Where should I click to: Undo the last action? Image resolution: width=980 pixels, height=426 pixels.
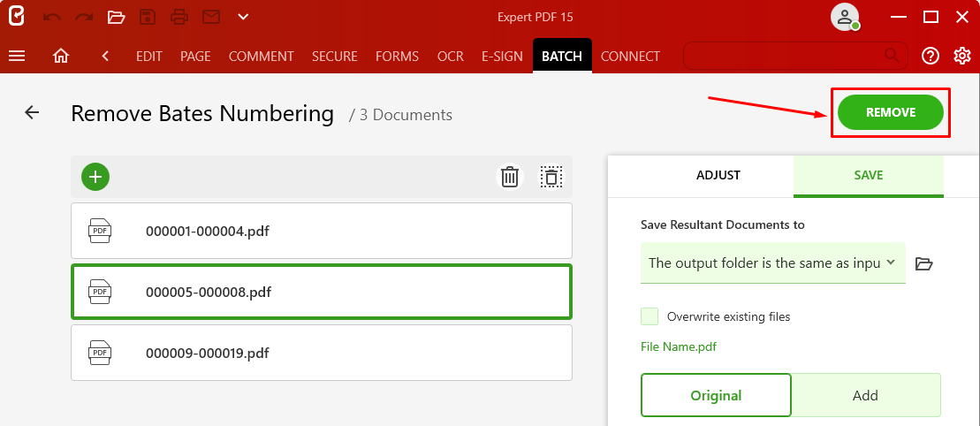coord(52,18)
